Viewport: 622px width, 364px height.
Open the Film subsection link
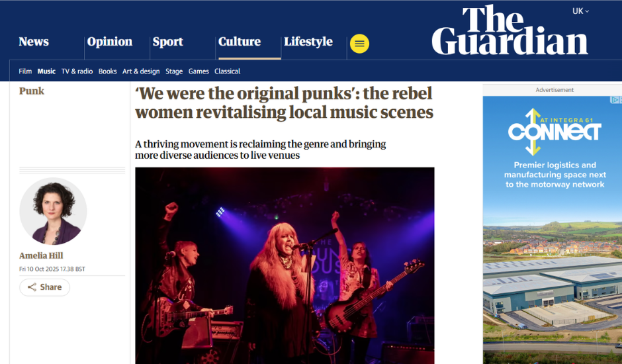(x=25, y=71)
